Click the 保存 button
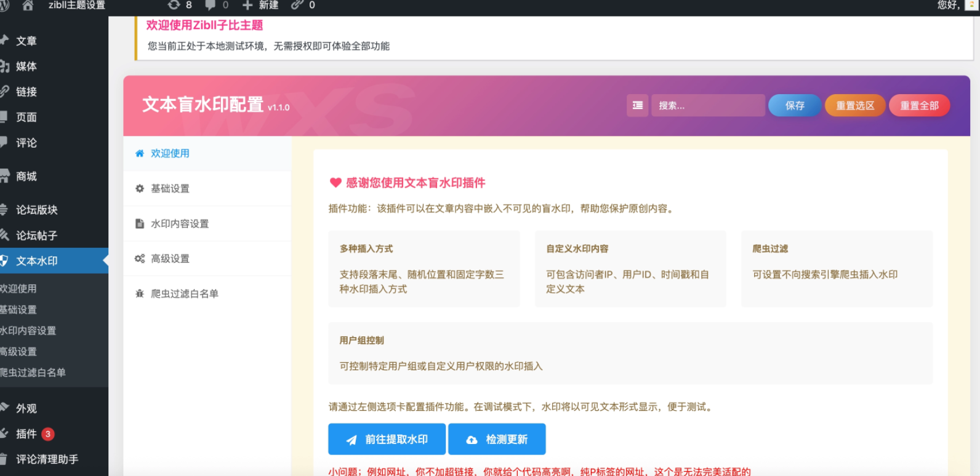This screenshot has height=476, width=980. click(x=795, y=106)
